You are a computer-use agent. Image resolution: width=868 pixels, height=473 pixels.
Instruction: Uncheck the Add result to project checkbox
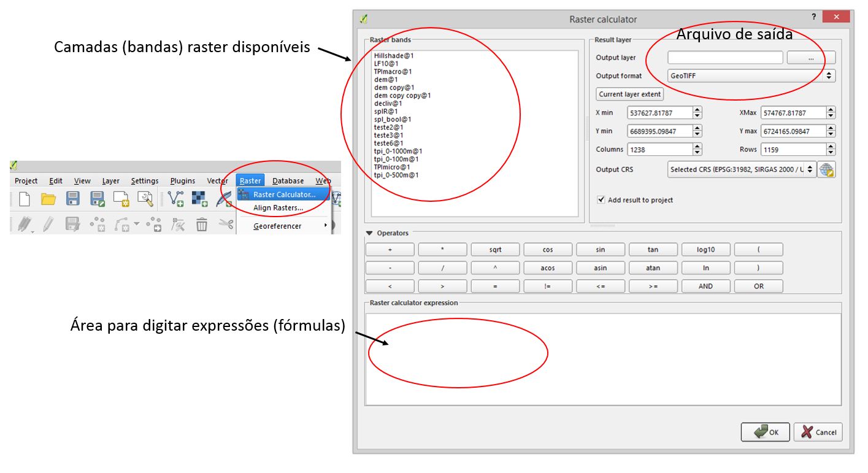click(601, 200)
